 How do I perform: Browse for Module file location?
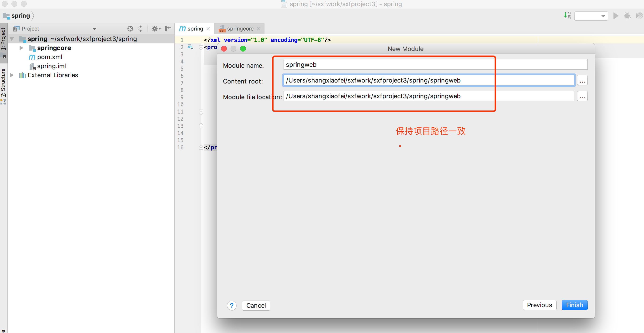coord(582,96)
